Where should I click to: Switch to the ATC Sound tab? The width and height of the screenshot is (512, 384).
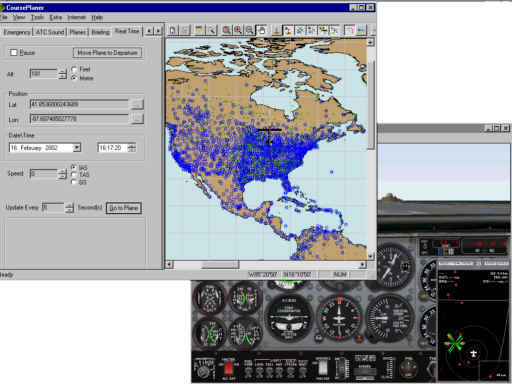pos(50,32)
